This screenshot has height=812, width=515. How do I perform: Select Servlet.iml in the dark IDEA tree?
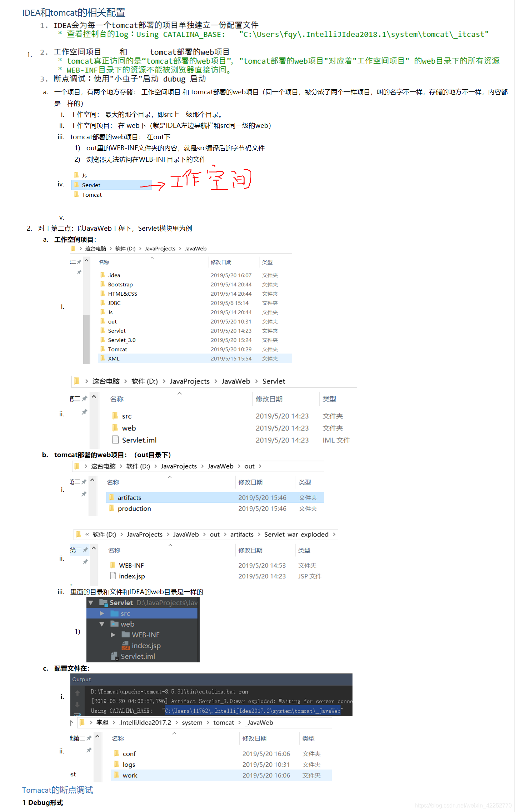(x=137, y=656)
